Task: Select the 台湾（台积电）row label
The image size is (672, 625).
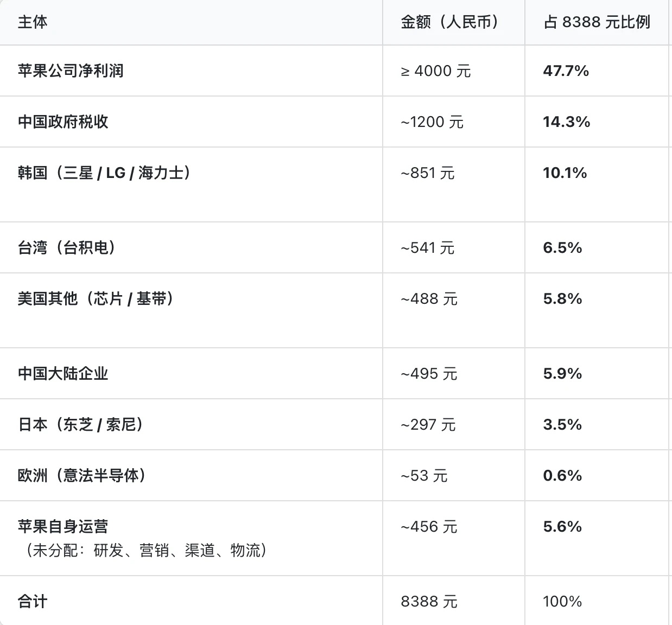Action: tap(67, 248)
